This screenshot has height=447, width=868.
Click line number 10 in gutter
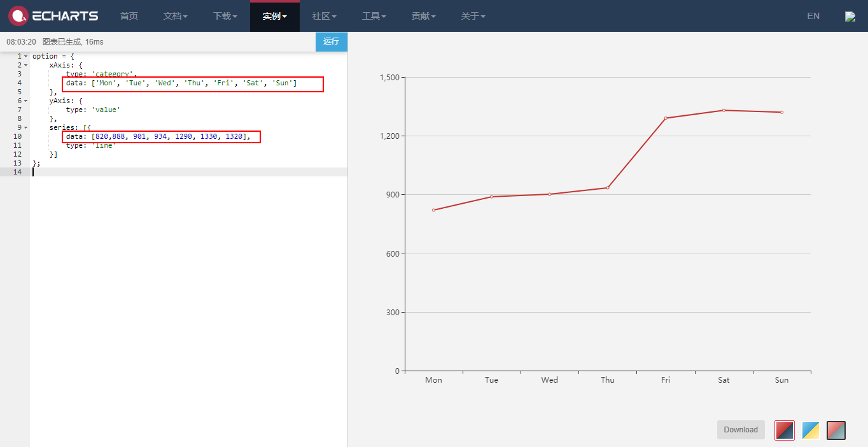coord(17,136)
